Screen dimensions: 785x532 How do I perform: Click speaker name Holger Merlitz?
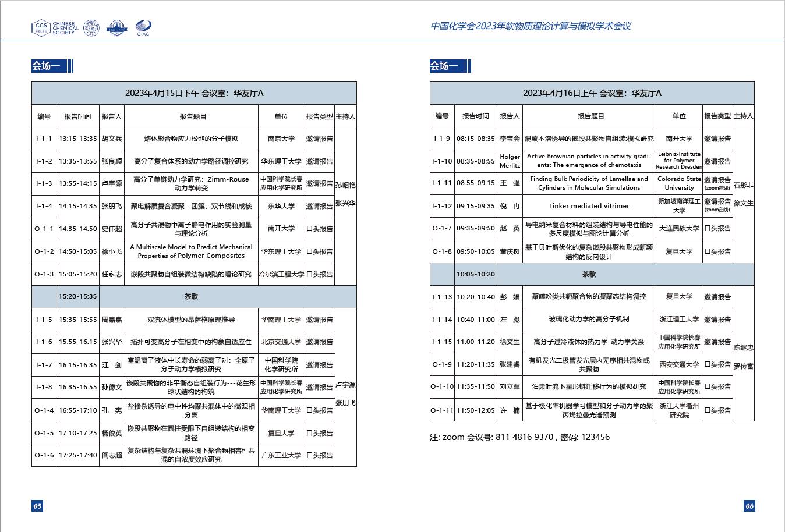(x=510, y=161)
